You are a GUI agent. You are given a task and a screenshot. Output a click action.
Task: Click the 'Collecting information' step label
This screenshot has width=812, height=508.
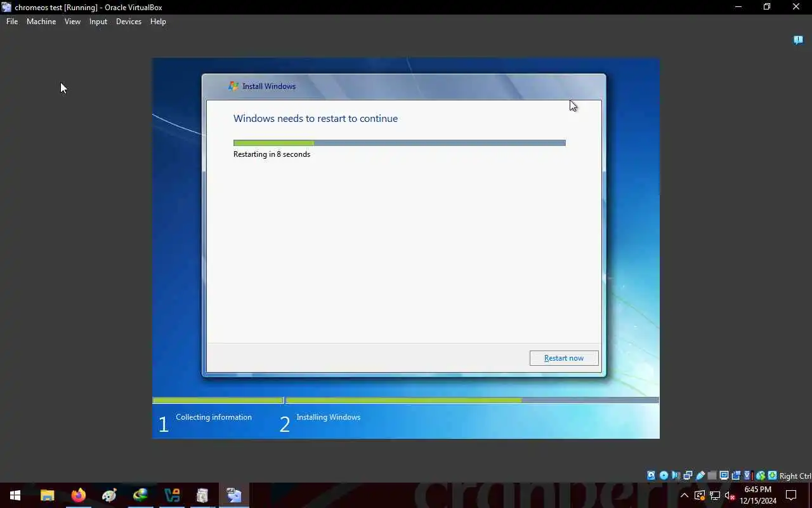[x=214, y=417]
